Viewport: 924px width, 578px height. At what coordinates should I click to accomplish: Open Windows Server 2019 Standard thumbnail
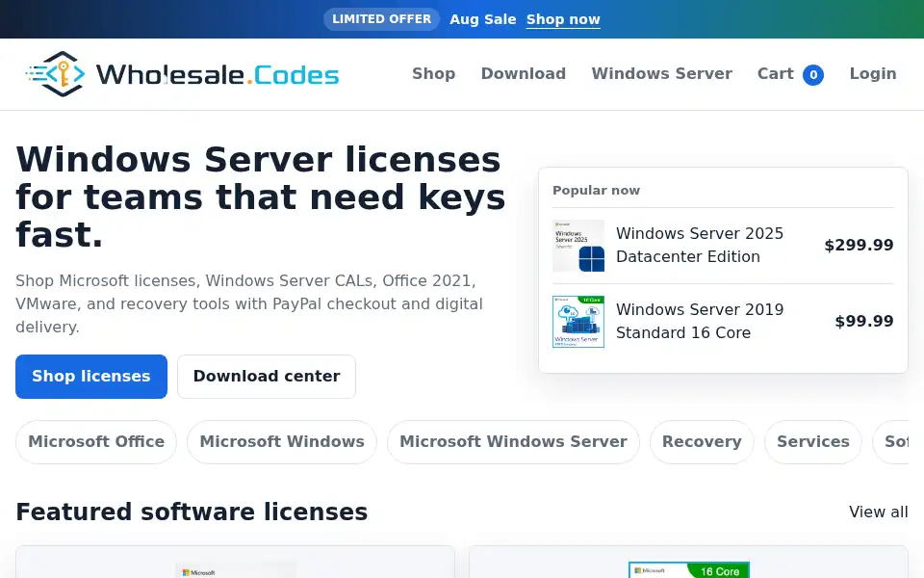click(578, 322)
